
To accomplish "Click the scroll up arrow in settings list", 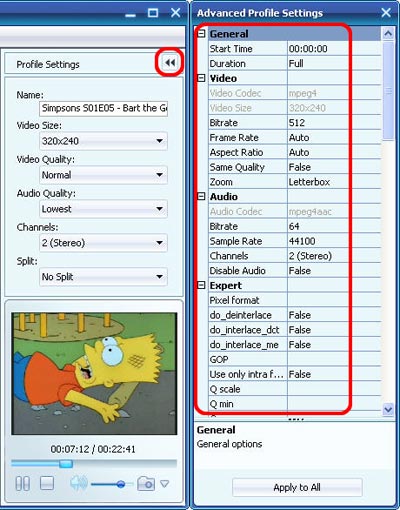I will coord(388,34).
